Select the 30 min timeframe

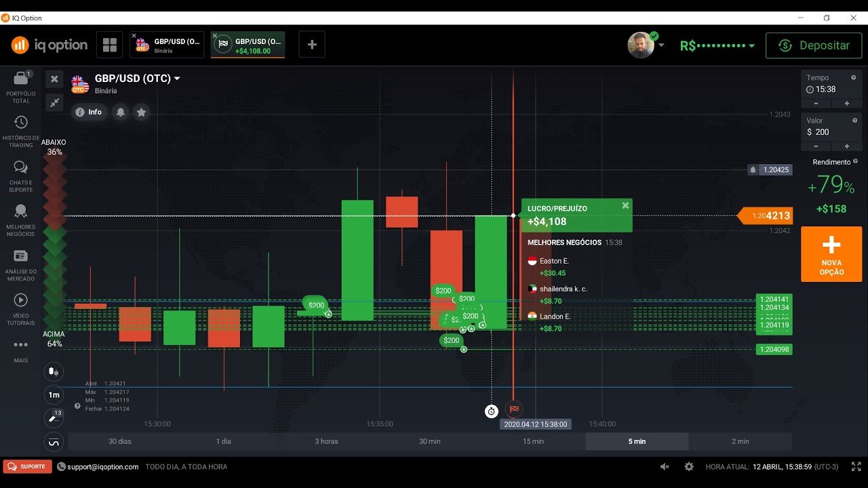click(x=430, y=441)
